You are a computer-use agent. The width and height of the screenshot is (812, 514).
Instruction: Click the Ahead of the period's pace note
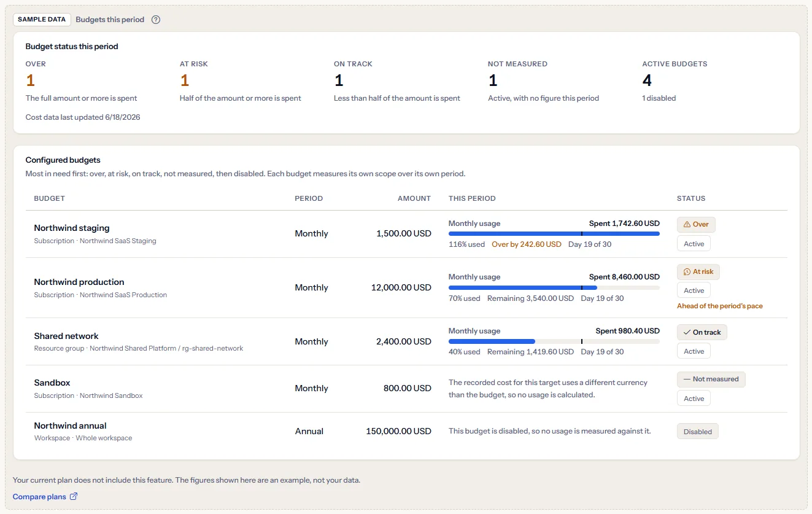tap(720, 306)
